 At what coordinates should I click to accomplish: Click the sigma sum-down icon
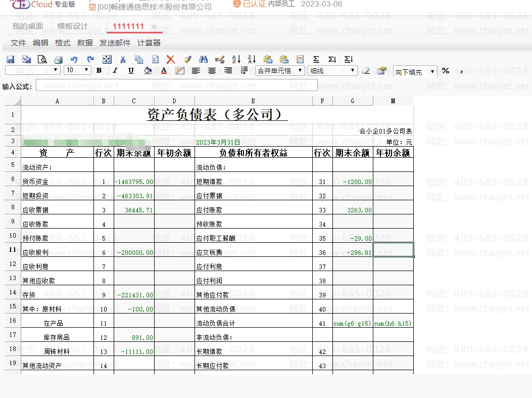click(349, 60)
